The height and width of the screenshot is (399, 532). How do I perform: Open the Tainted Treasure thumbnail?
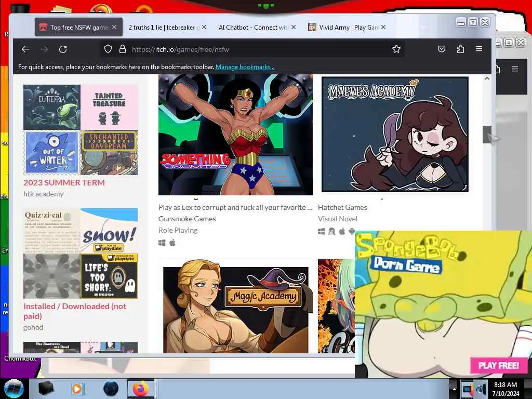coord(109,107)
